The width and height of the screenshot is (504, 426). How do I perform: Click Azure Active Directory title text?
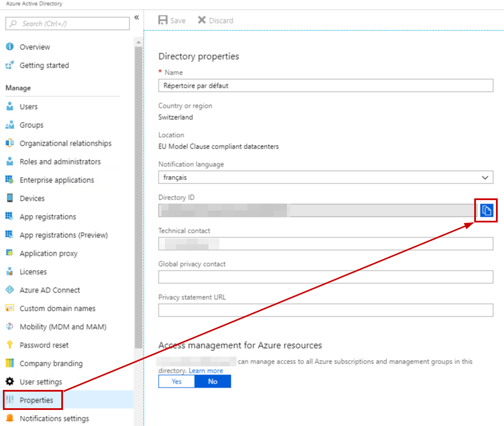34,4
